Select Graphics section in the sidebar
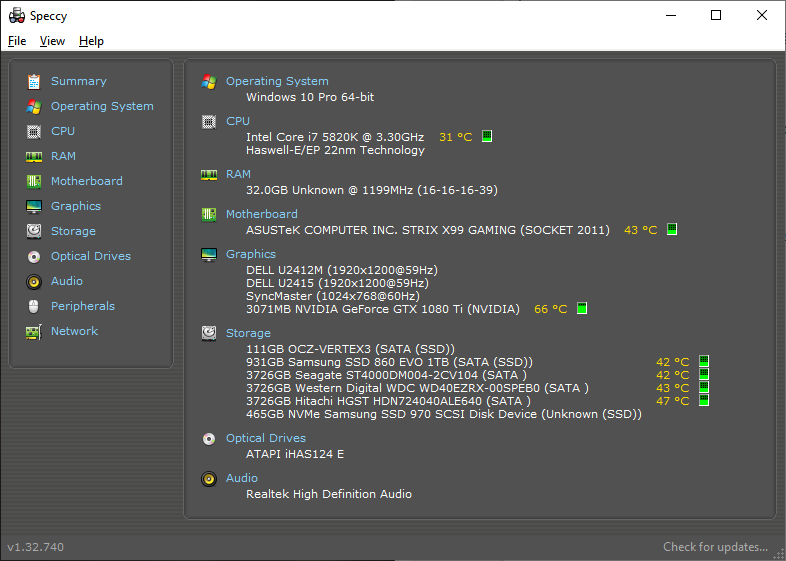This screenshot has width=786, height=561. coord(76,206)
